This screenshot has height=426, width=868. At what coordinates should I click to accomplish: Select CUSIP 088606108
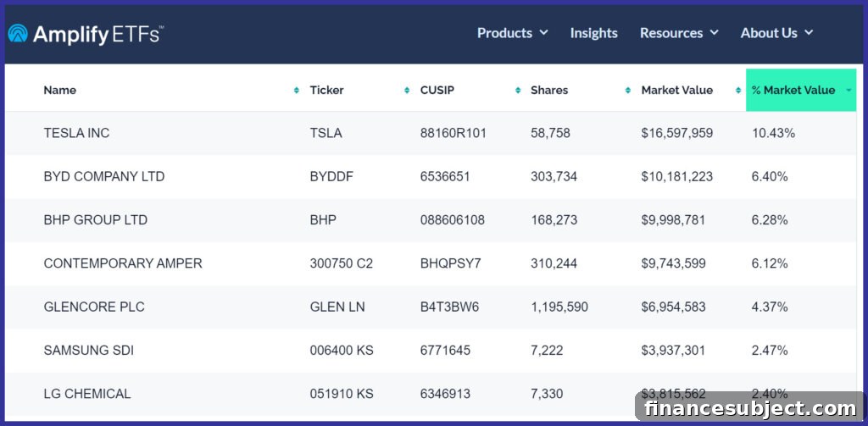(x=453, y=220)
